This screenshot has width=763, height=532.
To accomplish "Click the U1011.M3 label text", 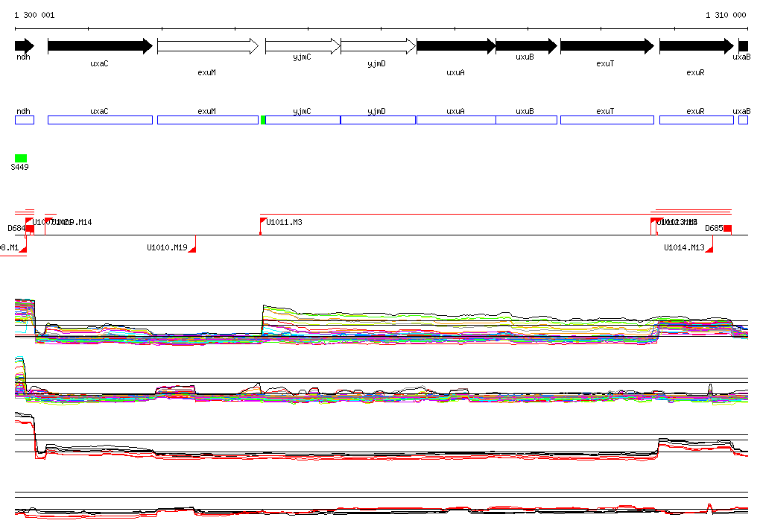I will (x=284, y=223).
